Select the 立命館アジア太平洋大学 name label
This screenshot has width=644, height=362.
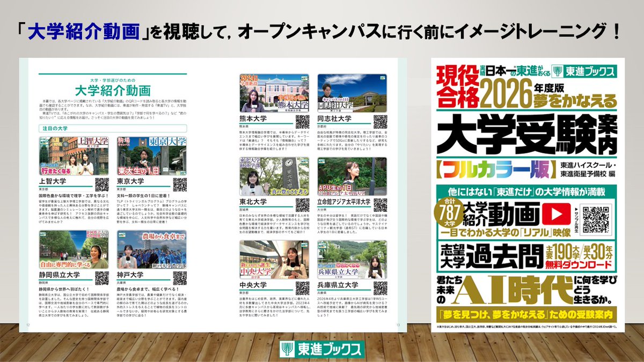[x=344, y=202]
